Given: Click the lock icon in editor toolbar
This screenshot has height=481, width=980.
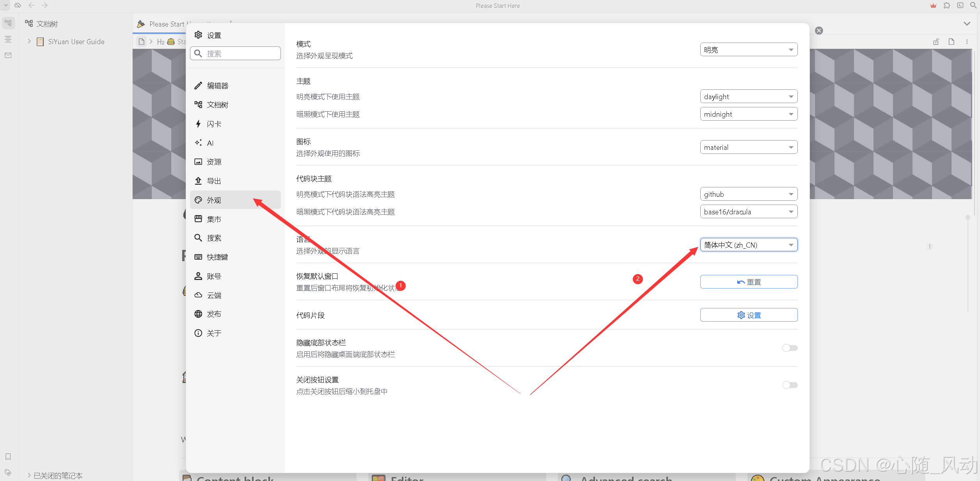Looking at the screenshot, I should pos(936,42).
